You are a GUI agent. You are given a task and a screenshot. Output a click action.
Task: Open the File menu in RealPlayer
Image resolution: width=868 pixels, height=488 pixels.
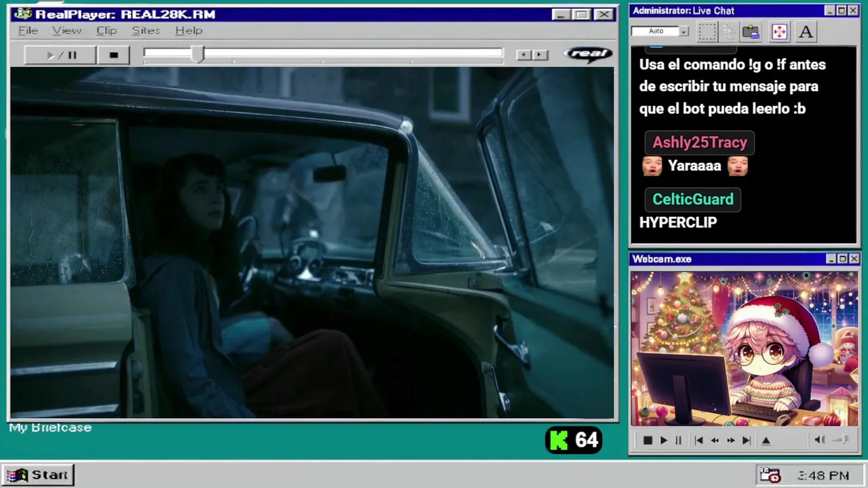click(x=28, y=30)
